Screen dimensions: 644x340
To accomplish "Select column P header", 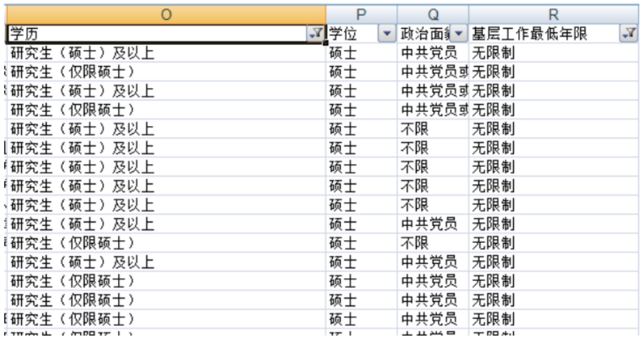I will click(x=362, y=13).
